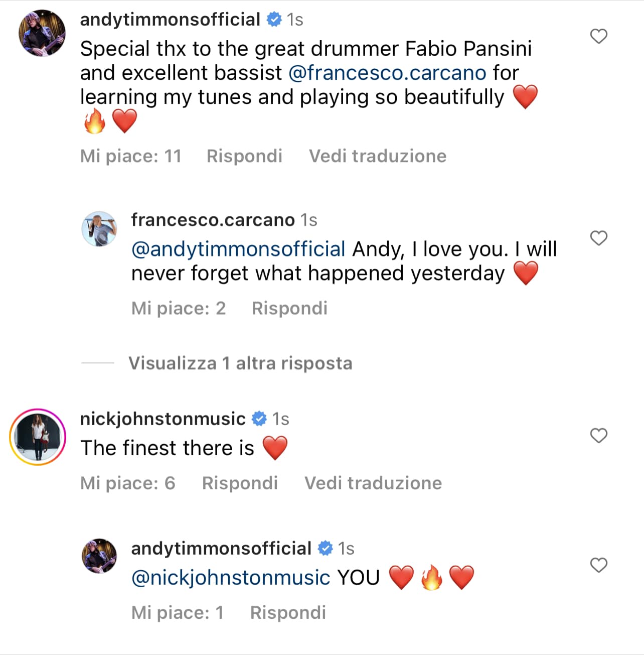View likes via 'Mi piace: 11'

(x=130, y=156)
